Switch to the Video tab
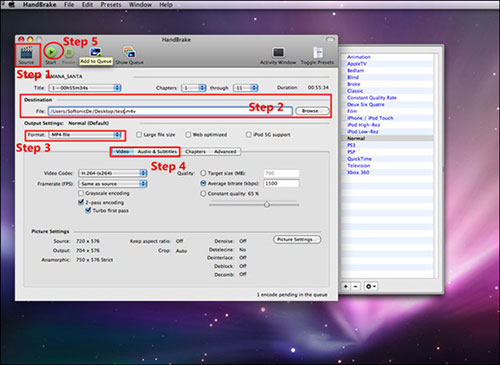This screenshot has width=500, height=365. click(122, 152)
